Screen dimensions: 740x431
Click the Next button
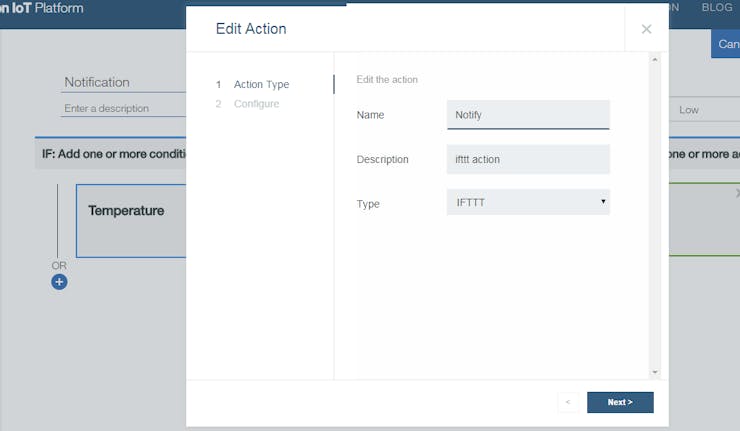(x=620, y=402)
